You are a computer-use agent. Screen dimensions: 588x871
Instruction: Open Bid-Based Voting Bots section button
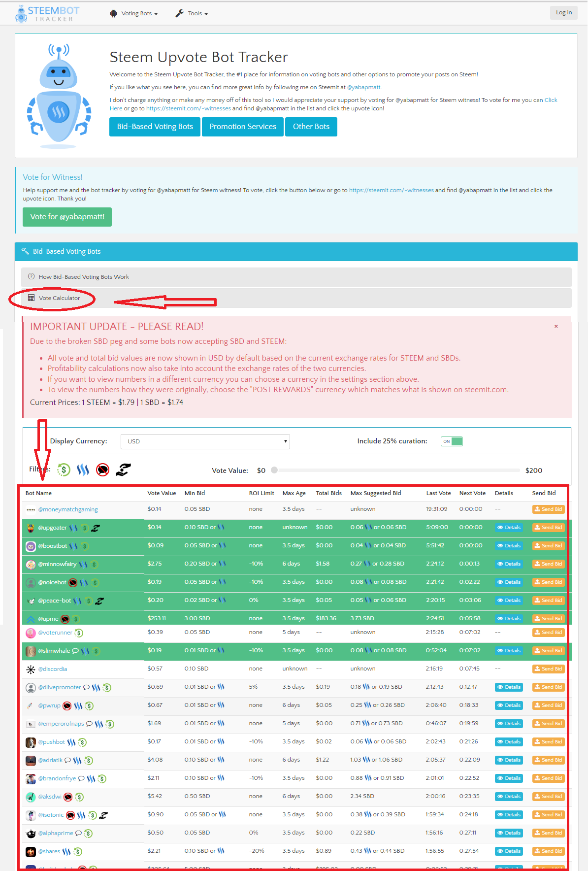pyautogui.click(x=155, y=127)
